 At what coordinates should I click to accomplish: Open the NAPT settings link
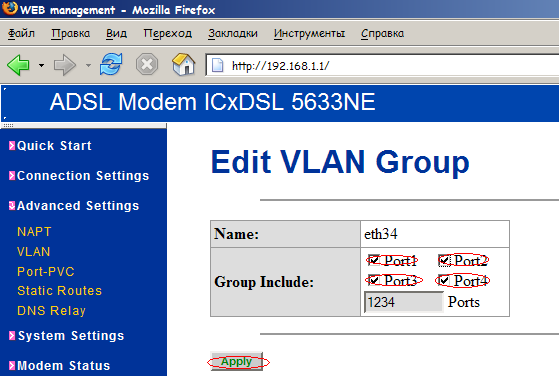[x=34, y=232]
